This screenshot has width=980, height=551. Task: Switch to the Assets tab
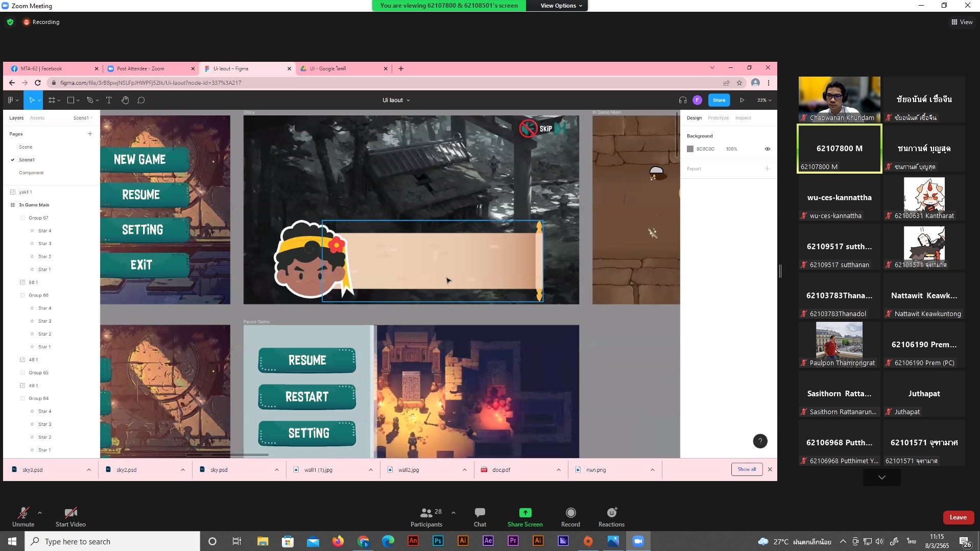tap(37, 118)
